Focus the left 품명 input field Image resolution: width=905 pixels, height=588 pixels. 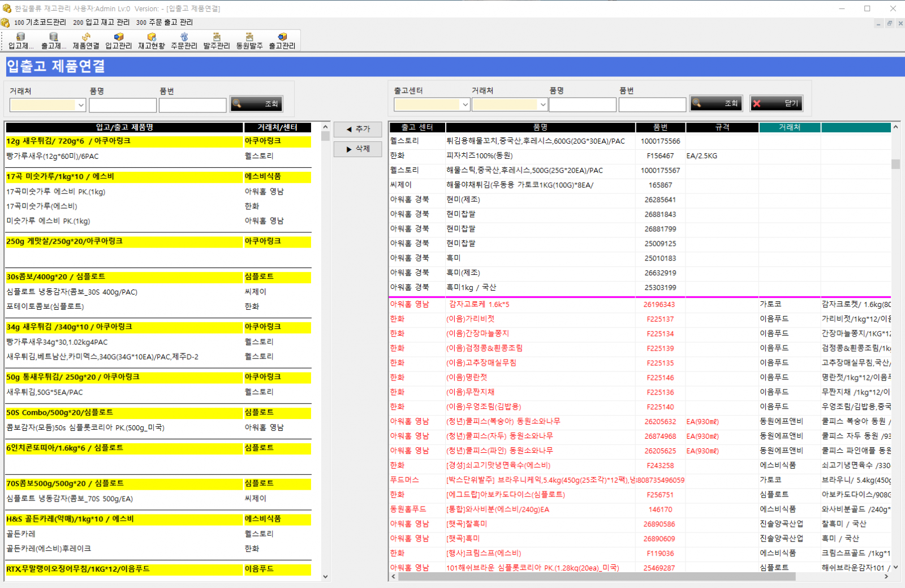(x=123, y=105)
